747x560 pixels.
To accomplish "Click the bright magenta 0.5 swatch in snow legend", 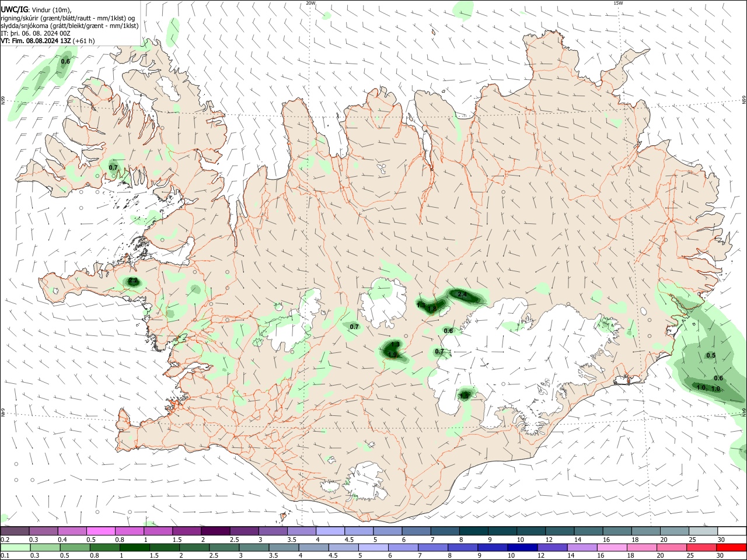I will point(101,531).
